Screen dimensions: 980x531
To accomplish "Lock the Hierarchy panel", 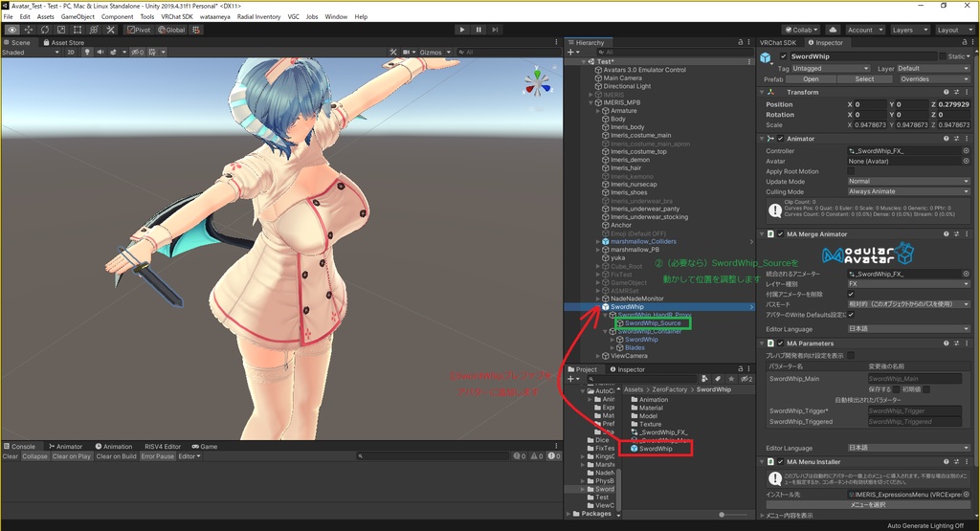I will coord(741,42).
